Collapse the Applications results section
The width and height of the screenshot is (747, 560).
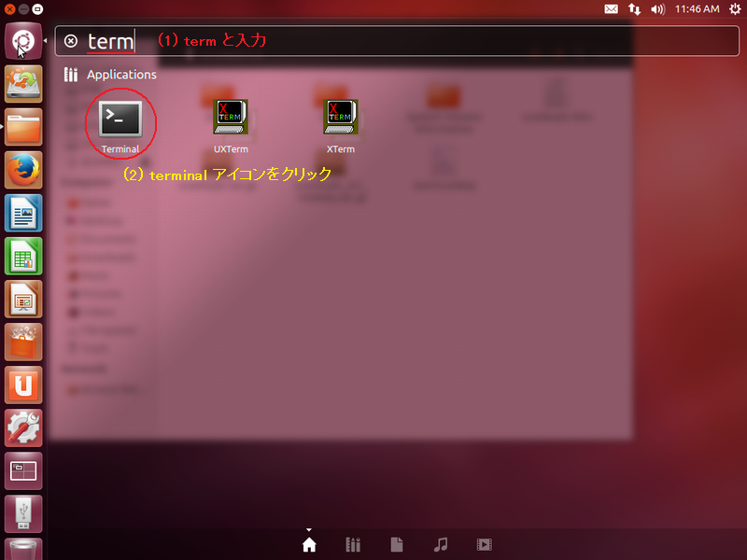coord(121,75)
